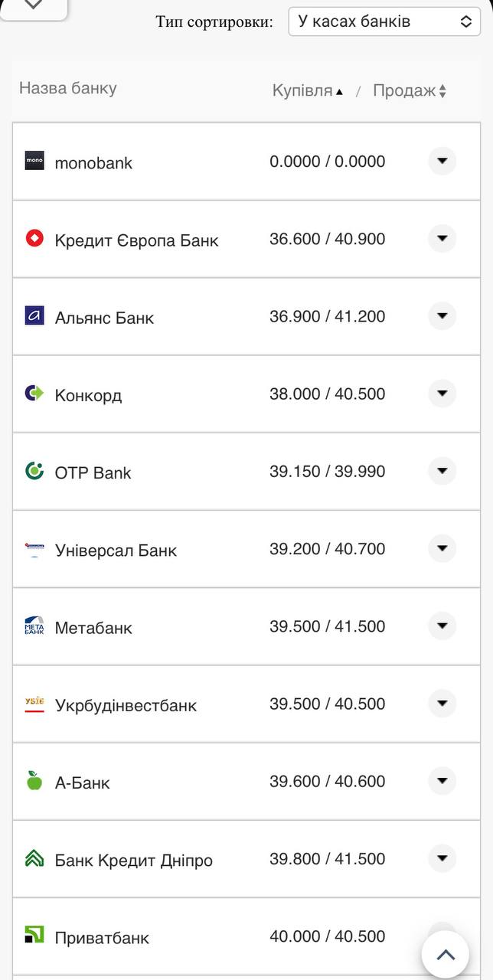Click the А-Банк green apple logo
This screenshot has width=493, height=980.
(34, 781)
